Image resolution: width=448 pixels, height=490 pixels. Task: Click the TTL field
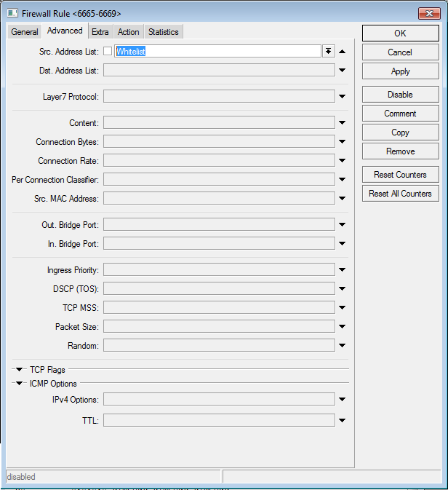219,421
